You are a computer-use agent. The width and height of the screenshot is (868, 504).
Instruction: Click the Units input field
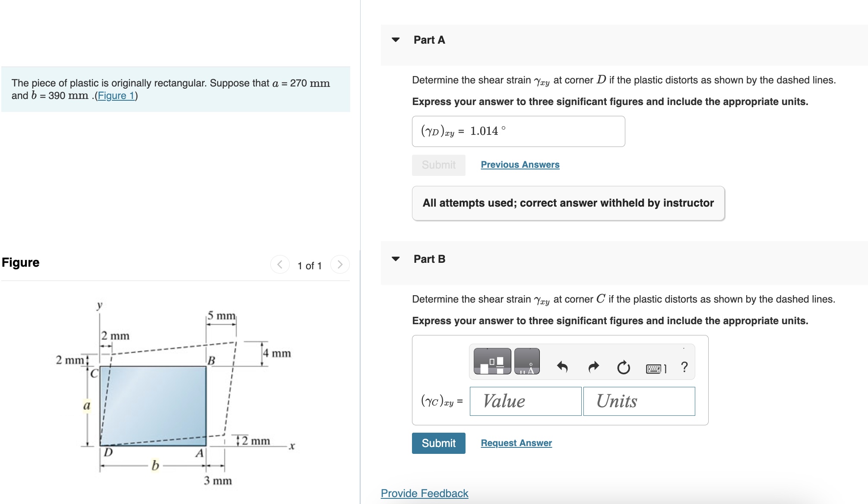[639, 401]
